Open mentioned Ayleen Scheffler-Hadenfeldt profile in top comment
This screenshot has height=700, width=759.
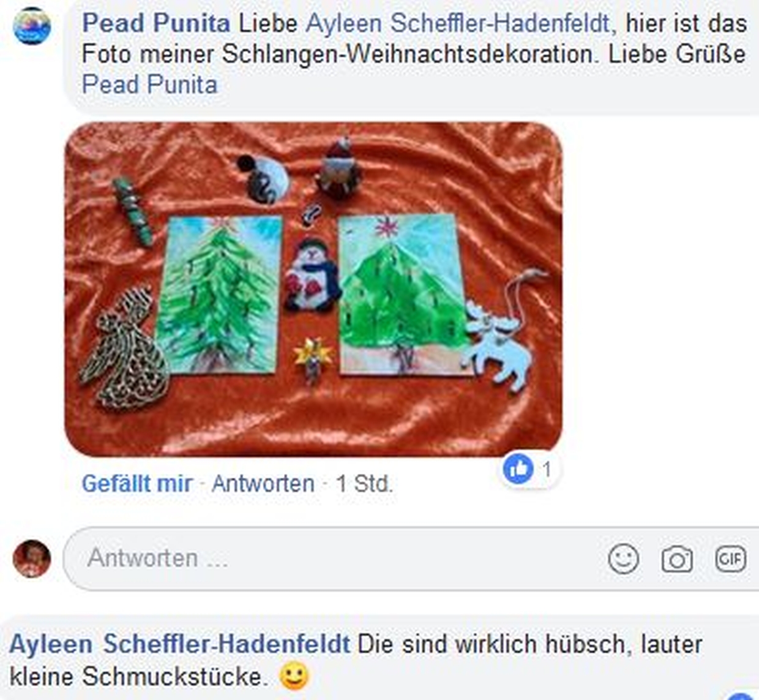[457, 23]
